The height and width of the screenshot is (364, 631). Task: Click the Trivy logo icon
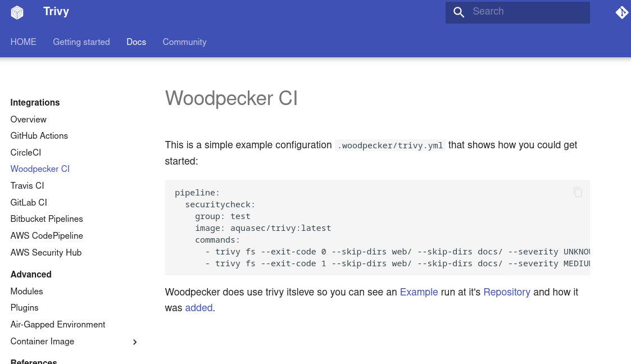pos(17,12)
